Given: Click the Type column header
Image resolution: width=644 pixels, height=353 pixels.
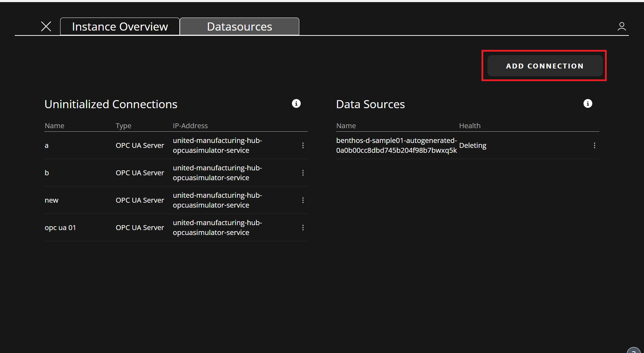Looking at the screenshot, I should 123,126.
